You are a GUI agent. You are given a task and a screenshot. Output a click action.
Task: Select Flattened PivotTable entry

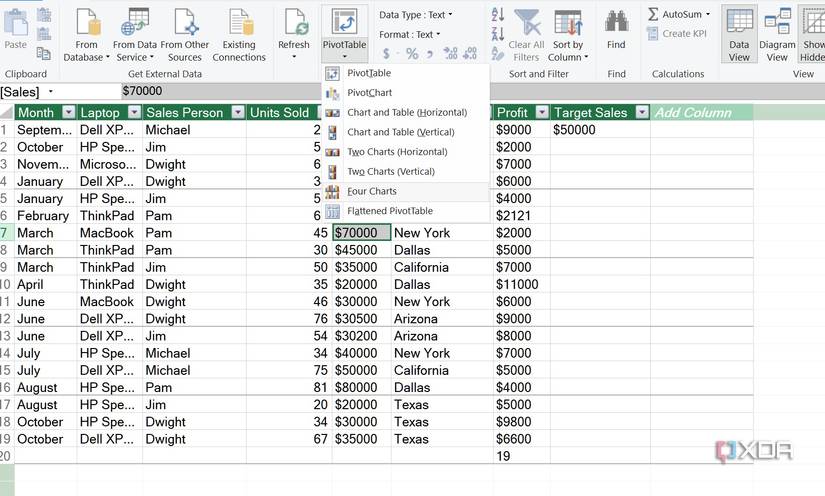click(406, 211)
